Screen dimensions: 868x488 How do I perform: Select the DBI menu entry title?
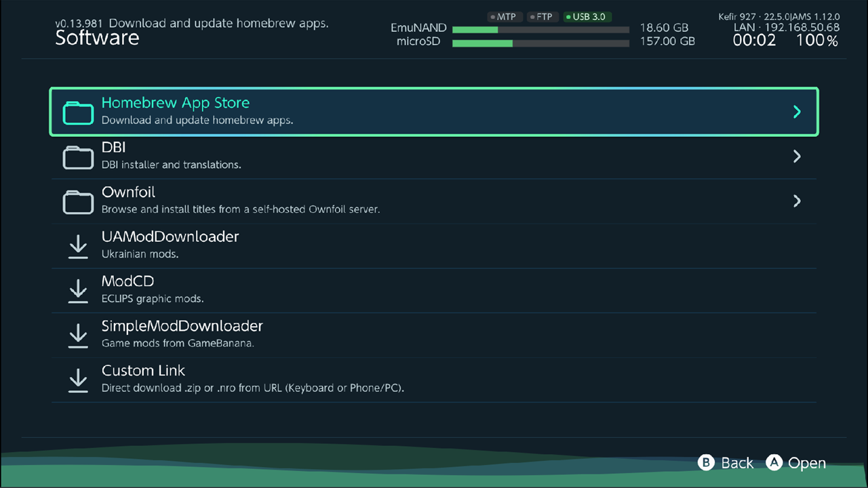(x=114, y=148)
